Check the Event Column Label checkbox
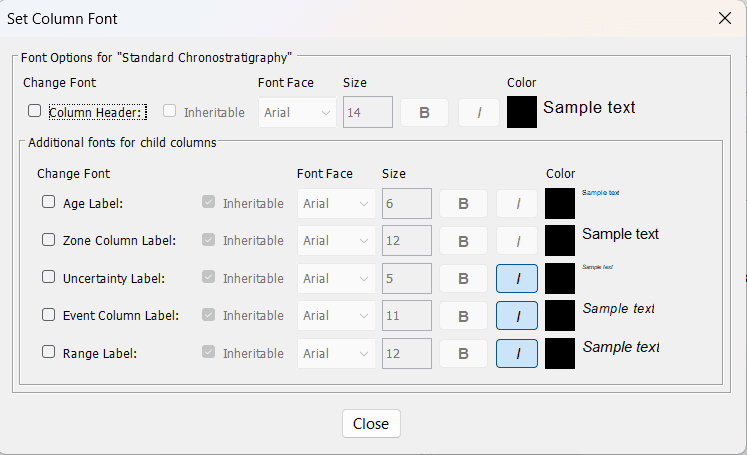747x455 pixels. tap(49, 315)
